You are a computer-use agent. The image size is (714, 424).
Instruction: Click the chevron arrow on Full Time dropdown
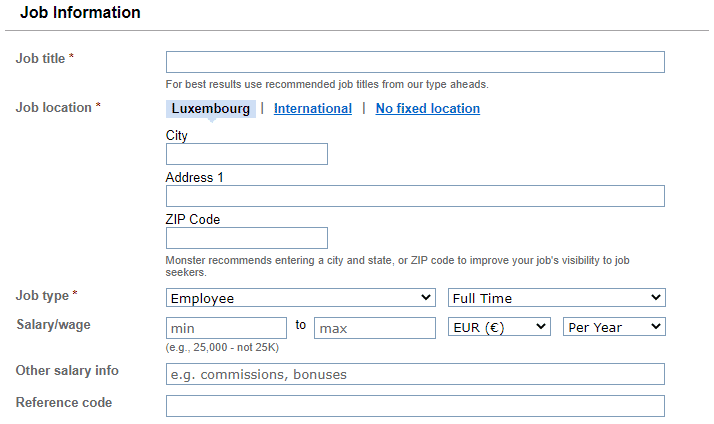point(656,297)
